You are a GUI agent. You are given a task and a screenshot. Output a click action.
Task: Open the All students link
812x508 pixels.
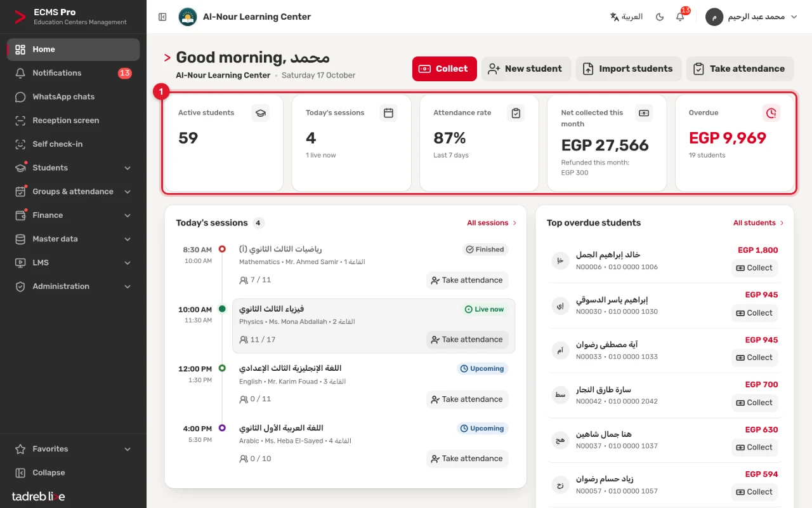759,223
